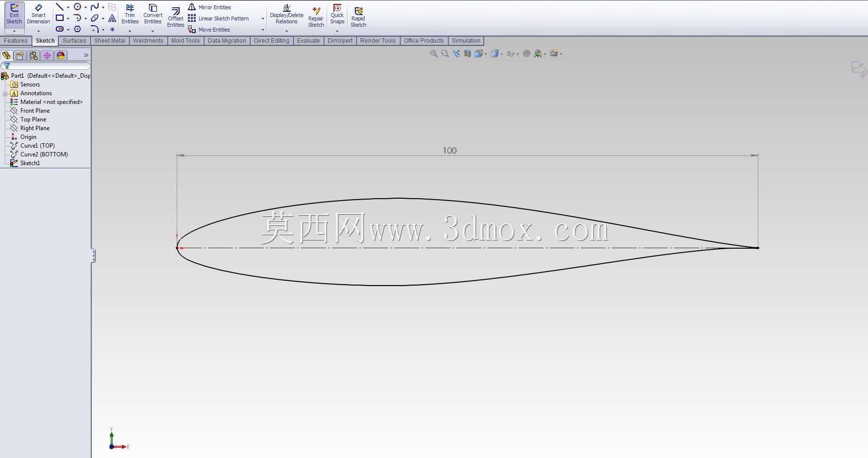Switch to the Features tab
Screen dimensions: 868x458
click(x=16, y=41)
